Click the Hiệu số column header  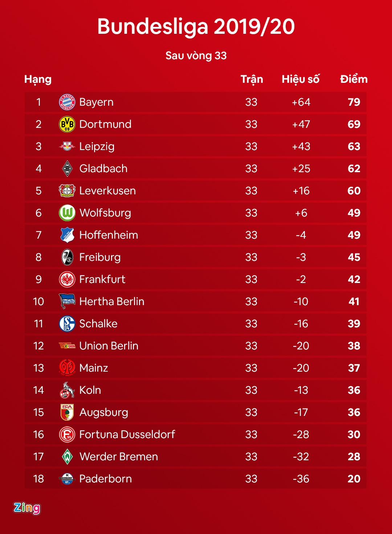[301, 79]
